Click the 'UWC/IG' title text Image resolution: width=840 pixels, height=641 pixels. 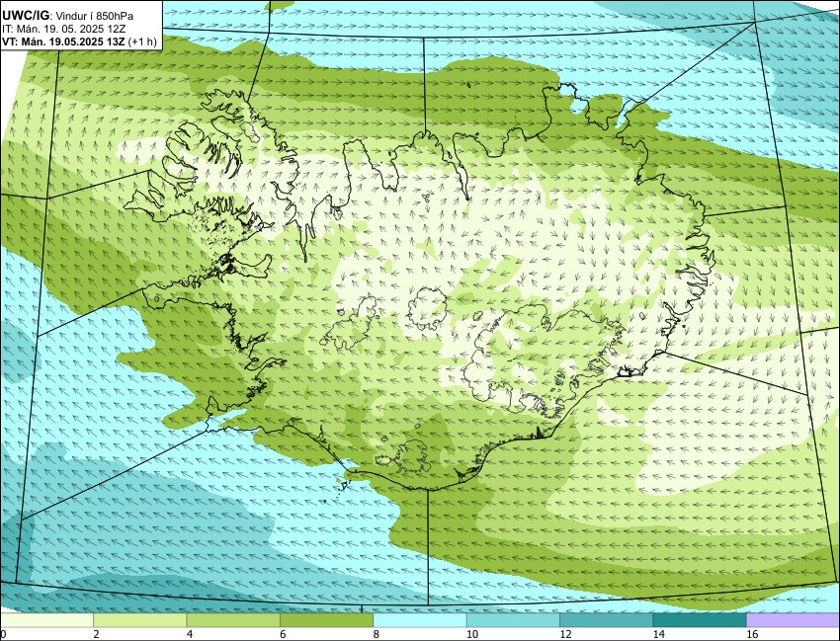[x=25, y=16]
